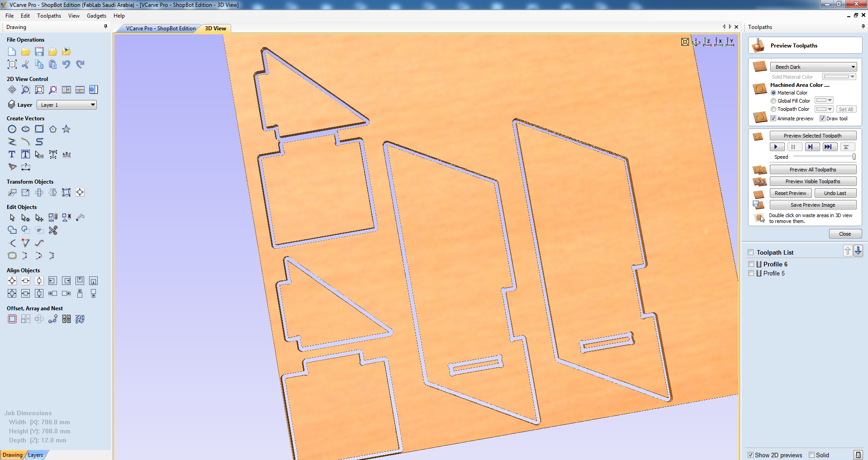Viewport: 868px width, 460px height.
Task: Click the Redo arrow icon
Action: [x=80, y=64]
